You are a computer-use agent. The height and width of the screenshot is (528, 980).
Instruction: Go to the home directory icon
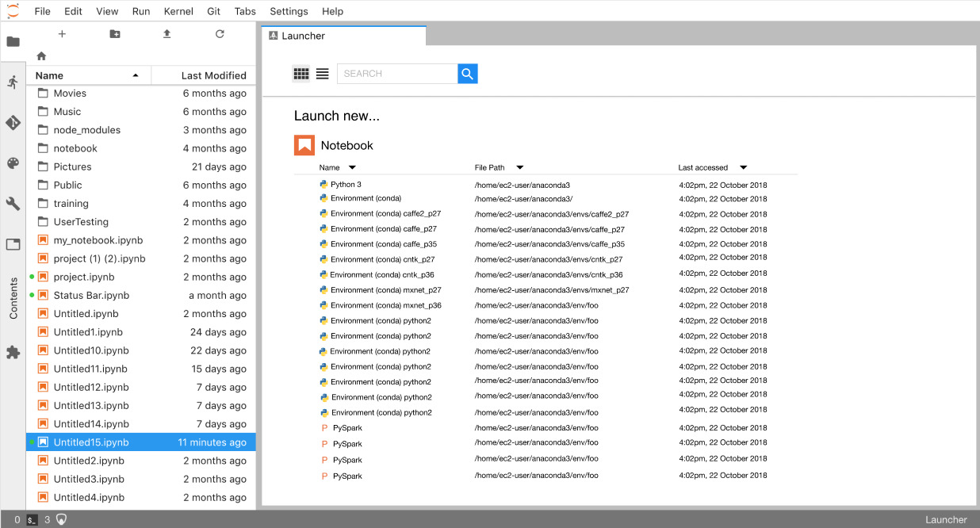(x=41, y=55)
